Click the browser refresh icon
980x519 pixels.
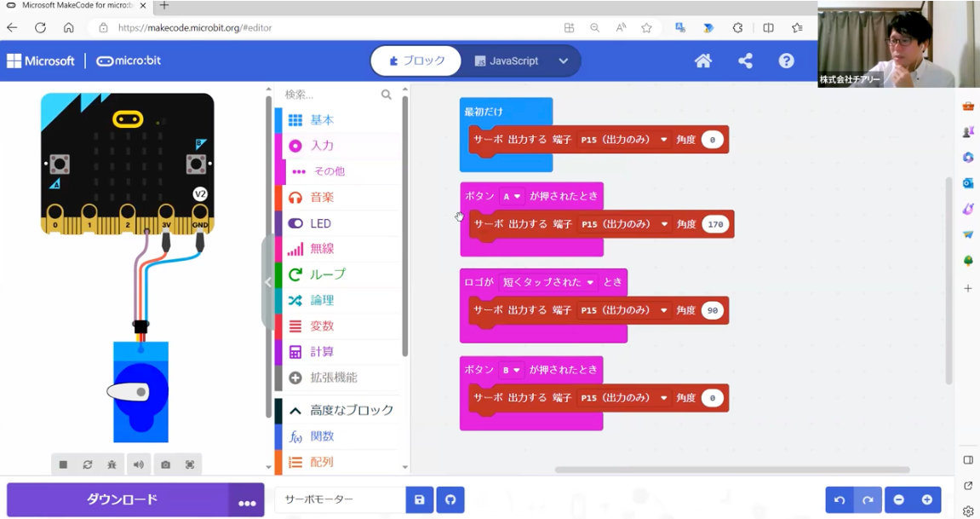41,27
